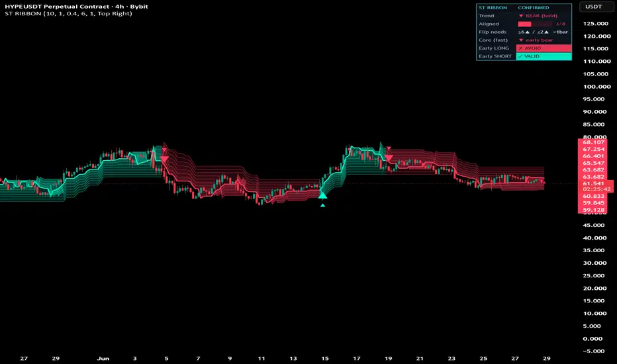Click the small teal triangle below the bullish marker
This screenshot has width=617, height=364.
pos(322,205)
